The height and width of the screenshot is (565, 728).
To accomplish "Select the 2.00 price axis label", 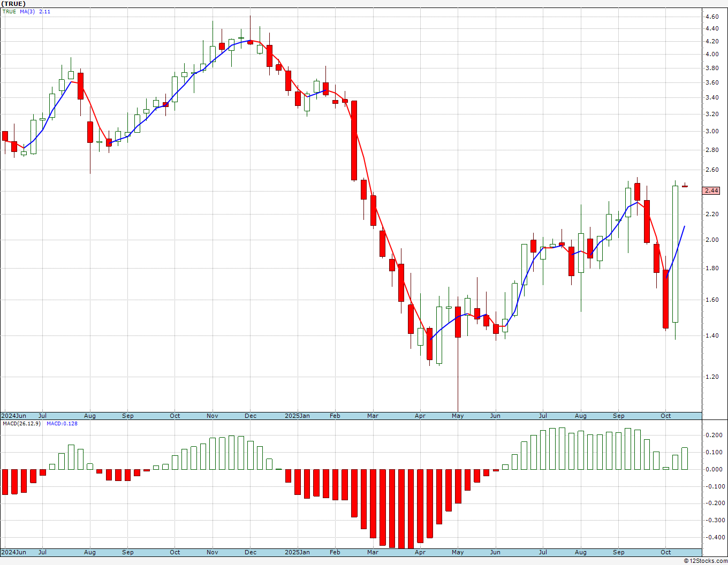I will pyautogui.click(x=712, y=240).
